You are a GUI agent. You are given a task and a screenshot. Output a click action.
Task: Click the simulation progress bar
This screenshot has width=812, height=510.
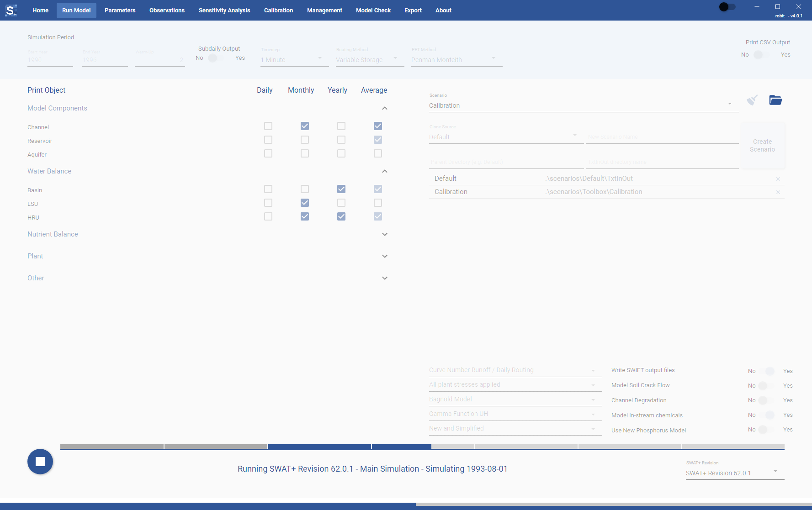pyautogui.click(x=422, y=447)
